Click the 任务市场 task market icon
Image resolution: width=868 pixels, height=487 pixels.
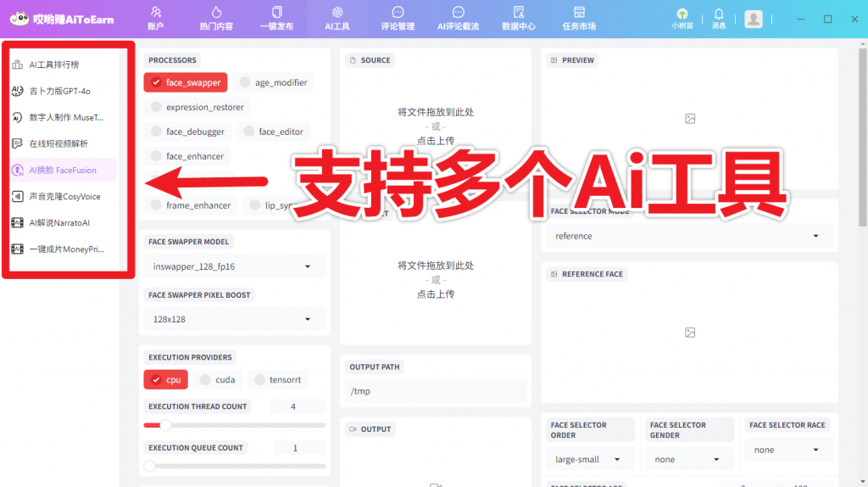[579, 13]
